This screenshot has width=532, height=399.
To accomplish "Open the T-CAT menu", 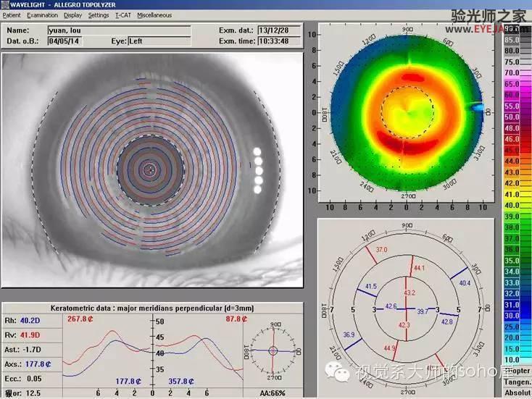I will 122,15.
